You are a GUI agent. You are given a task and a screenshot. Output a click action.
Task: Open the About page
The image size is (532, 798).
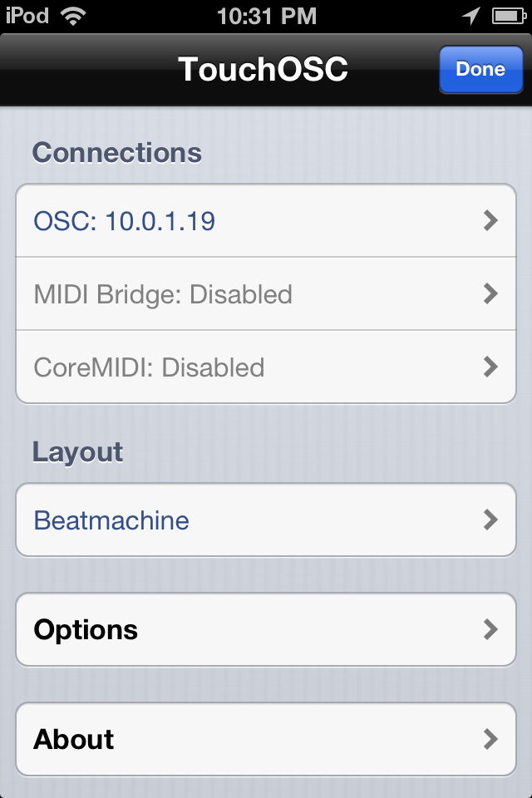point(74,739)
